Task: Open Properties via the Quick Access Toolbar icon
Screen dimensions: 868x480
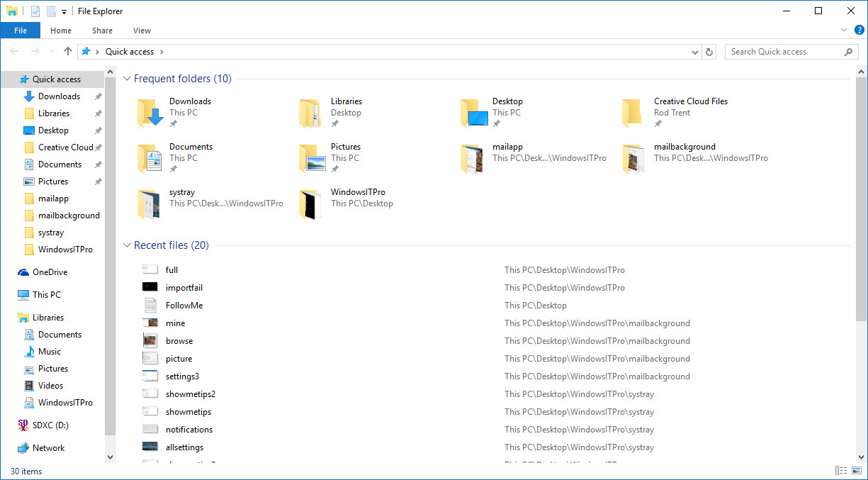Action: pos(35,11)
